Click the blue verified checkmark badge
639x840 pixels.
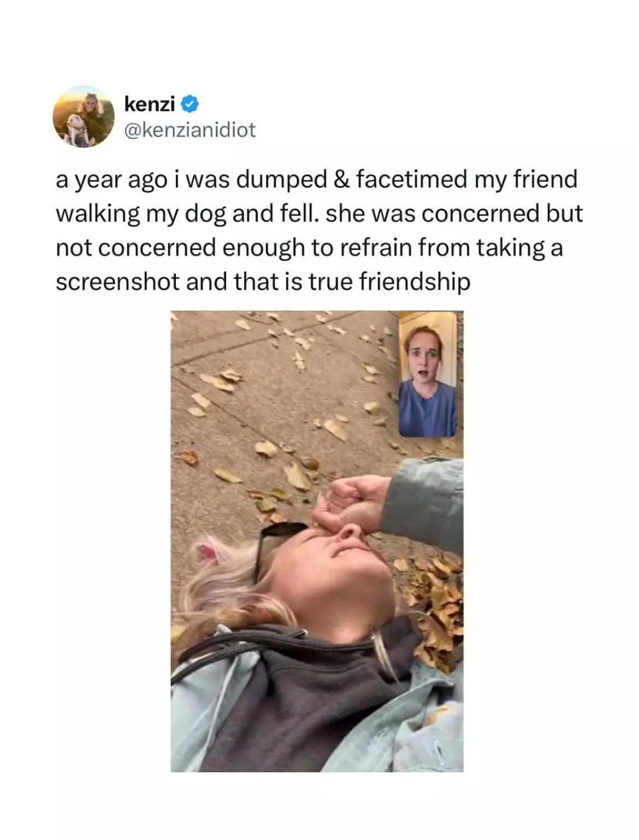tap(190, 103)
